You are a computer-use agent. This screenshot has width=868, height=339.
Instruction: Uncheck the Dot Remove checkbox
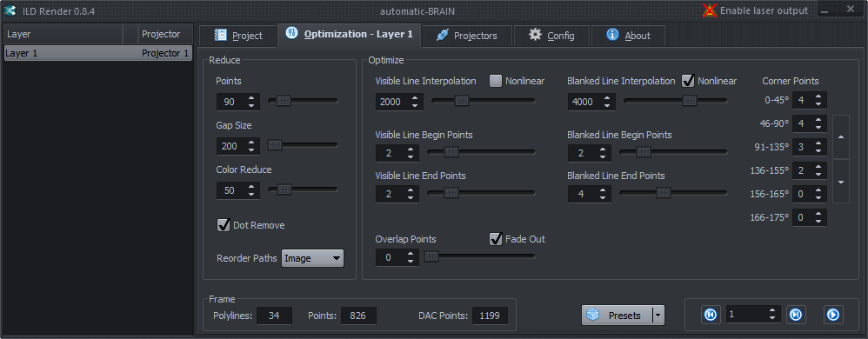pos(224,225)
